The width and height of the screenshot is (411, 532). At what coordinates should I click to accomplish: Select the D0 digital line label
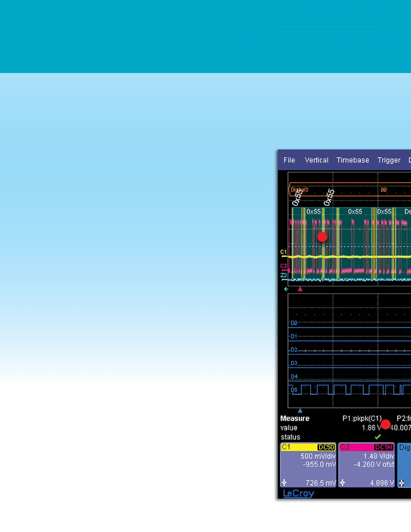tap(294, 323)
